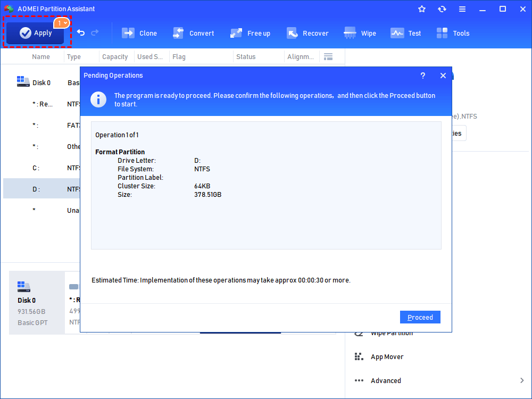The height and width of the screenshot is (399, 532).
Task: Click the refresh icon in title bar
Action: [442, 9]
